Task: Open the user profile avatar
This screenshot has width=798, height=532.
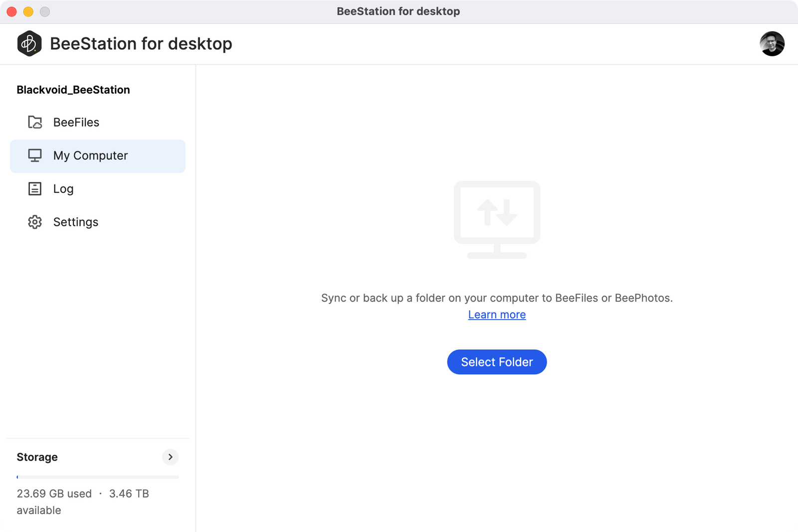Action: point(772,44)
